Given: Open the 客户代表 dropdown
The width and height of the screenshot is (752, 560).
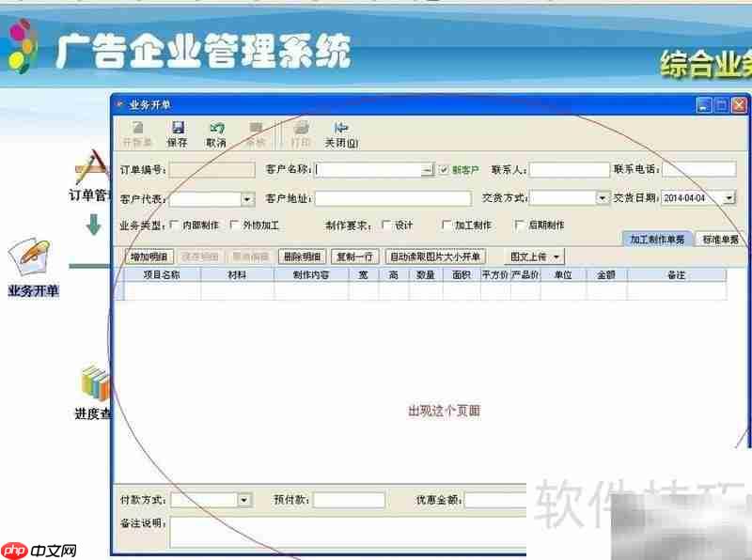Looking at the screenshot, I should (247, 199).
